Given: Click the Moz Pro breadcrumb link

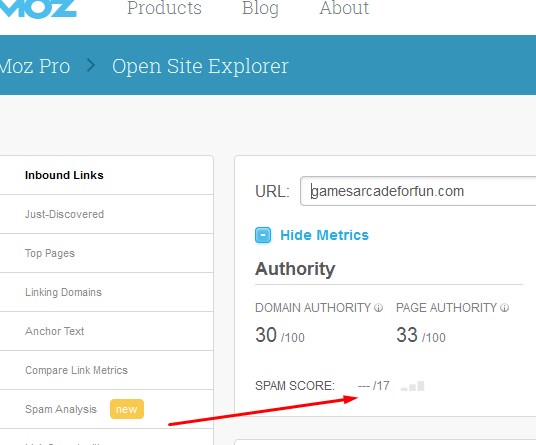Looking at the screenshot, I should [x=35, y=66].
